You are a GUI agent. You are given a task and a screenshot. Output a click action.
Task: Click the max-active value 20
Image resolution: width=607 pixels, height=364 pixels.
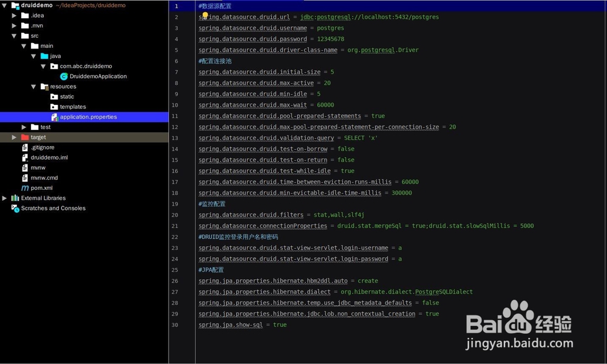tap(327, 83)
